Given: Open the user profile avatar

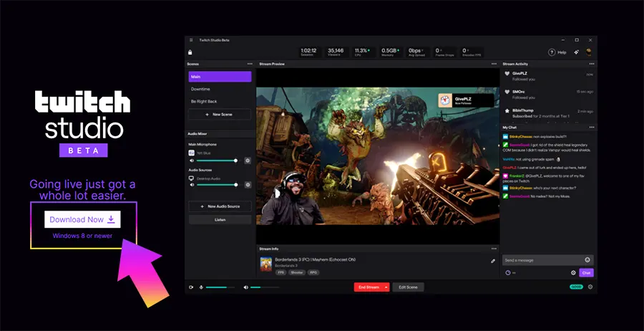Looking at the screenshot, I should click(589, 52).
